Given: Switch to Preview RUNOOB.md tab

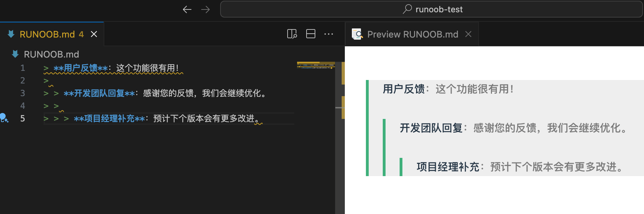Looking at the screenshot, I should [412, 34].
